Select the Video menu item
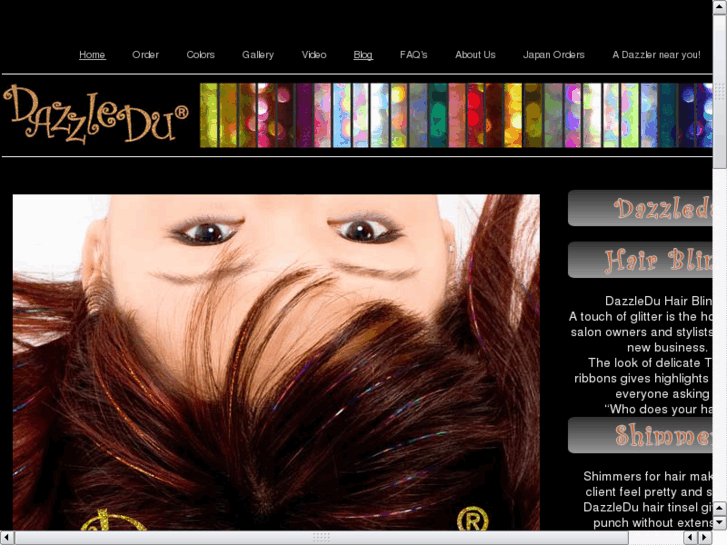The image size is (727, 545). tap(314, 55)
